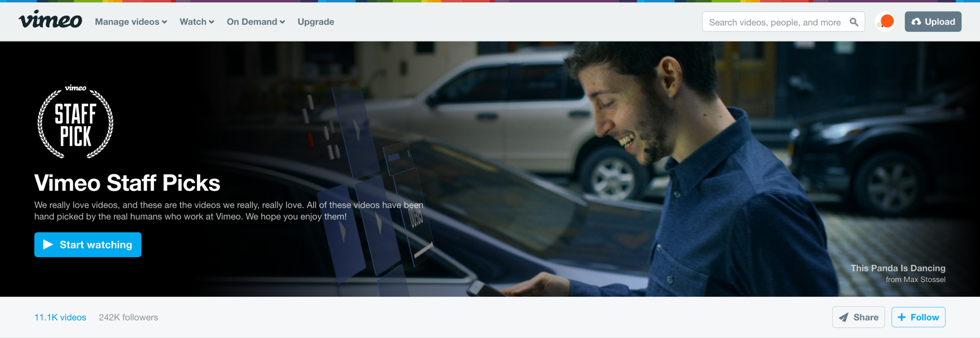Open the orange user avatar menu
Image resolution: width=980 pixels, height=338 pixels.
[886, 22]
